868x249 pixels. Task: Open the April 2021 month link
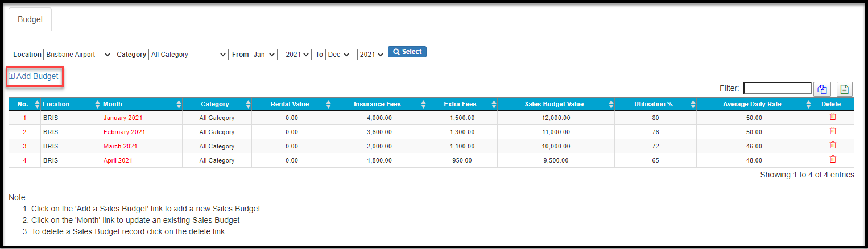pos(118,160)
